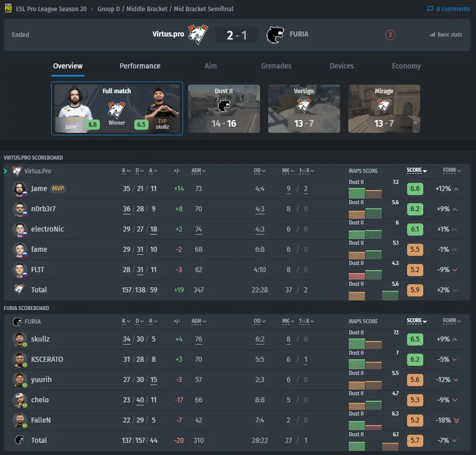Image resolution: width=476 pixels, height=455 pixels.
Task: Click the FURIA team name in match header
Action: click(299, 34)
